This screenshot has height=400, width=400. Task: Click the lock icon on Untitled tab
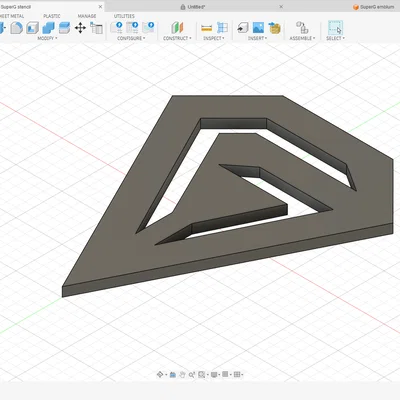tap(183, 7)
